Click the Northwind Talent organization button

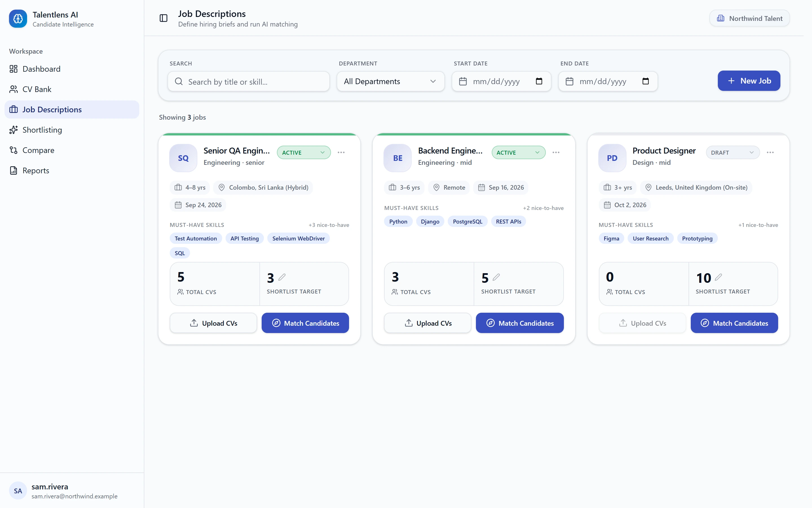tap(749, 18)
